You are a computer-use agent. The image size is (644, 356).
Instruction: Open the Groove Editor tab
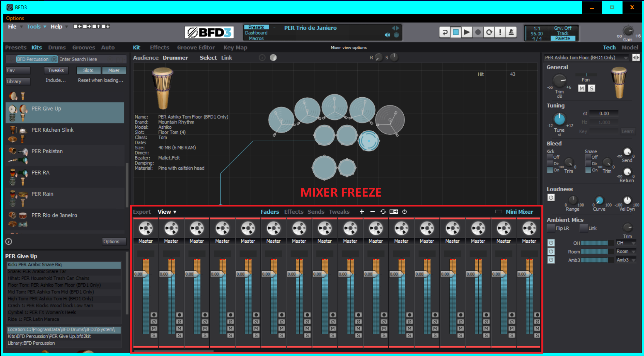click(x=196, y=47)
